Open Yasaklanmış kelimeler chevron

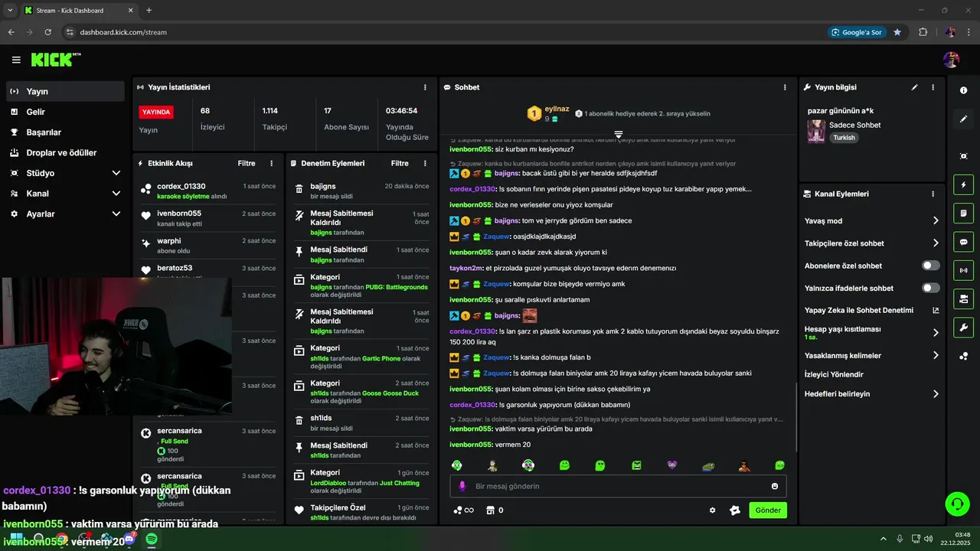(x=935, y=355)
